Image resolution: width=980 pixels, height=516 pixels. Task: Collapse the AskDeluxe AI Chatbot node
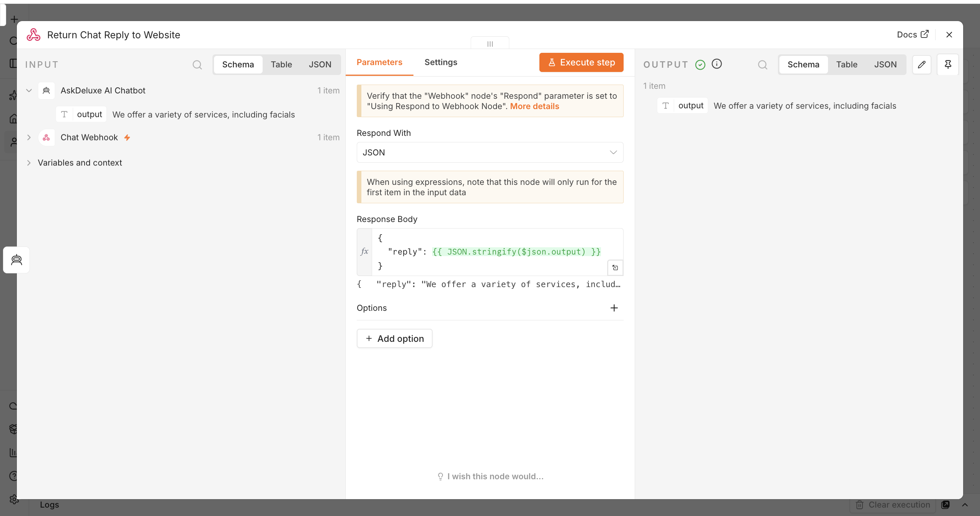tap(29, 91)
